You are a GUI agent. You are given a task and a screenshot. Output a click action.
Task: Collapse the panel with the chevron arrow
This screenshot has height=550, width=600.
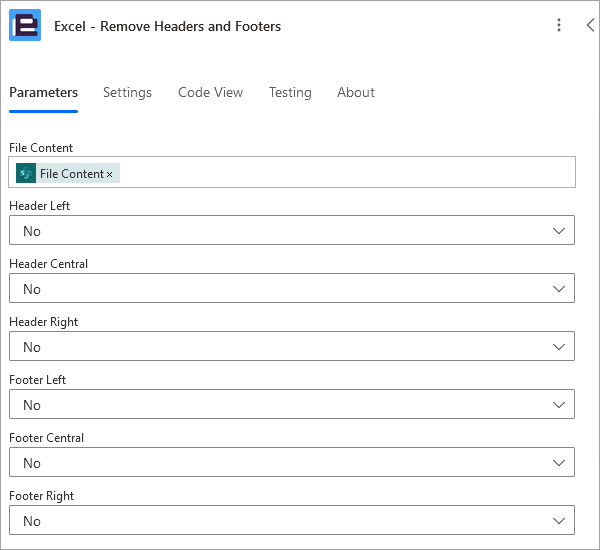[590, 26]
